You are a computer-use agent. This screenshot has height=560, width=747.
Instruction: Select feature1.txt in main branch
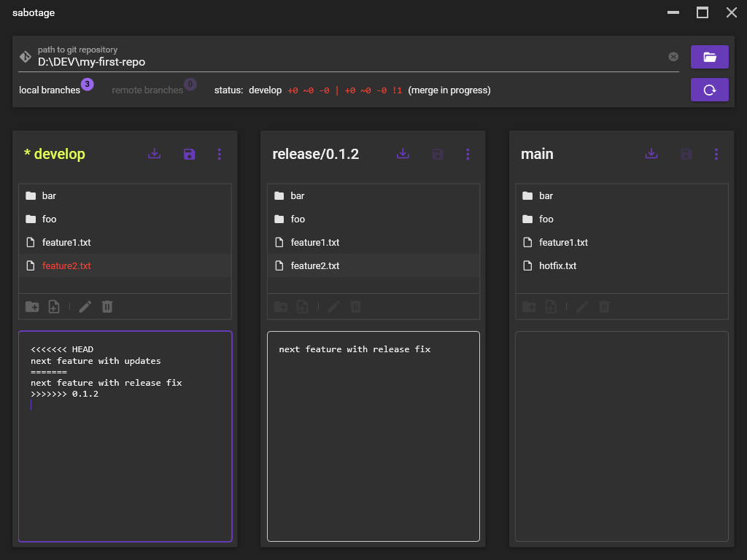pos(622,242)
